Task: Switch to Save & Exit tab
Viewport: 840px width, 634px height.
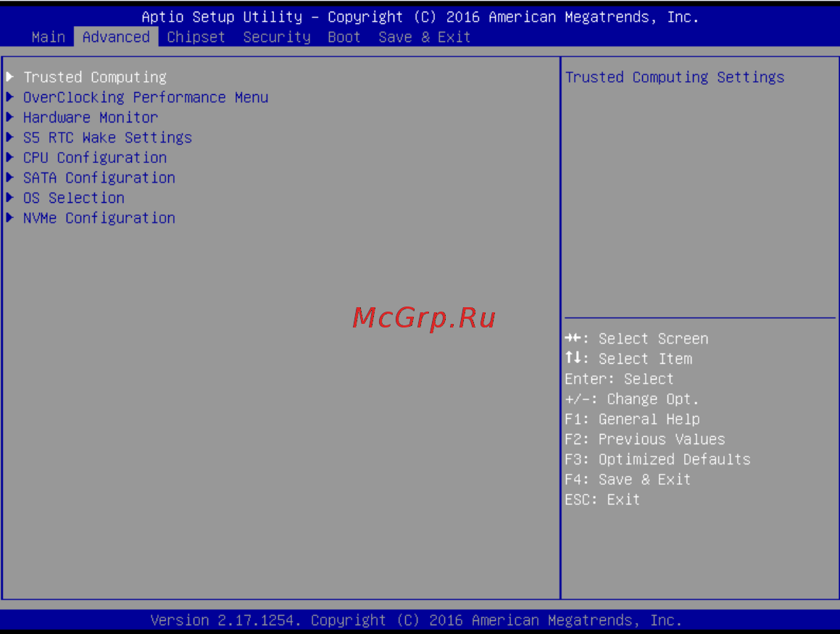Action: (424, 38)
